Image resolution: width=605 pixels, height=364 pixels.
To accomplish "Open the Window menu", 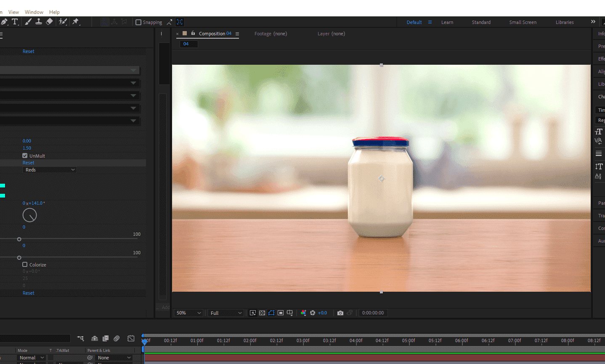I will tap(34, 12).
